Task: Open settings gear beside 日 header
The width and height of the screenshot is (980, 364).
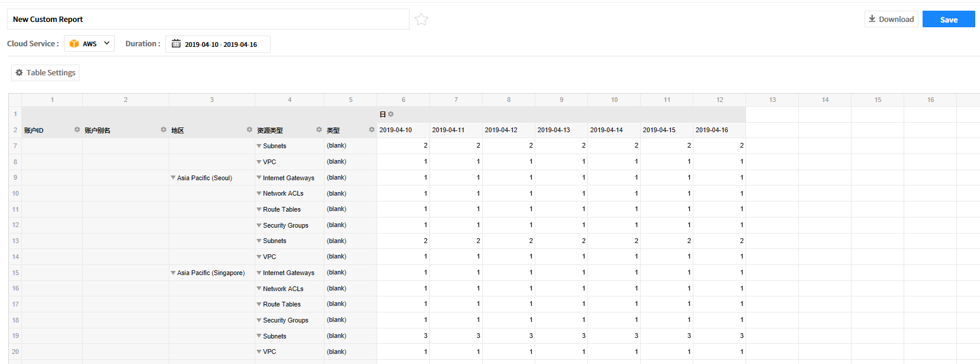Action: click(391, 114)
